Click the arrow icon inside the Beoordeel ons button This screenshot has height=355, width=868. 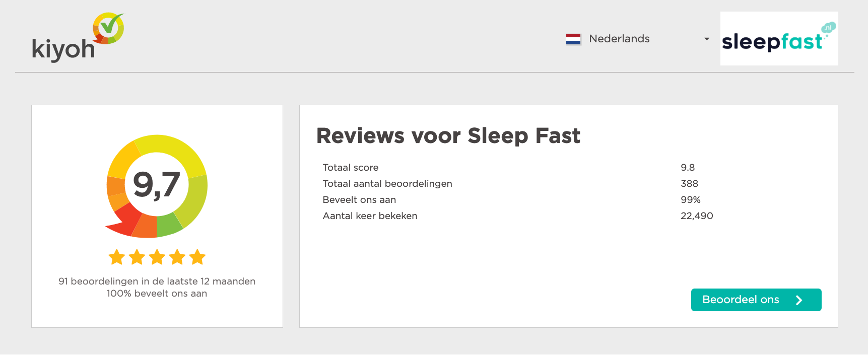point(798,300)
